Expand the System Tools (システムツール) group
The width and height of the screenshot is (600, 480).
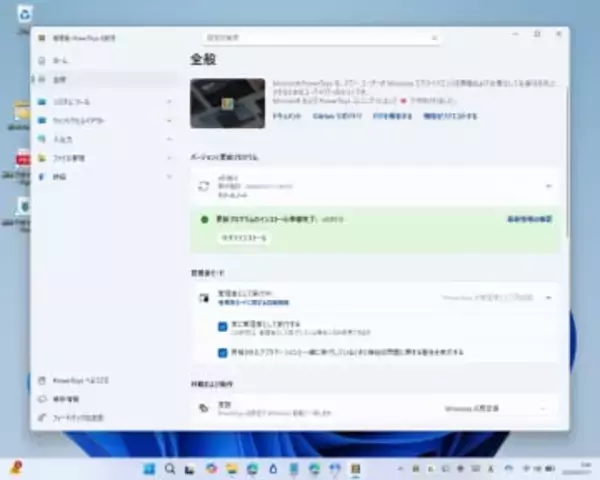pyautogui.click(x=170, y=102)
